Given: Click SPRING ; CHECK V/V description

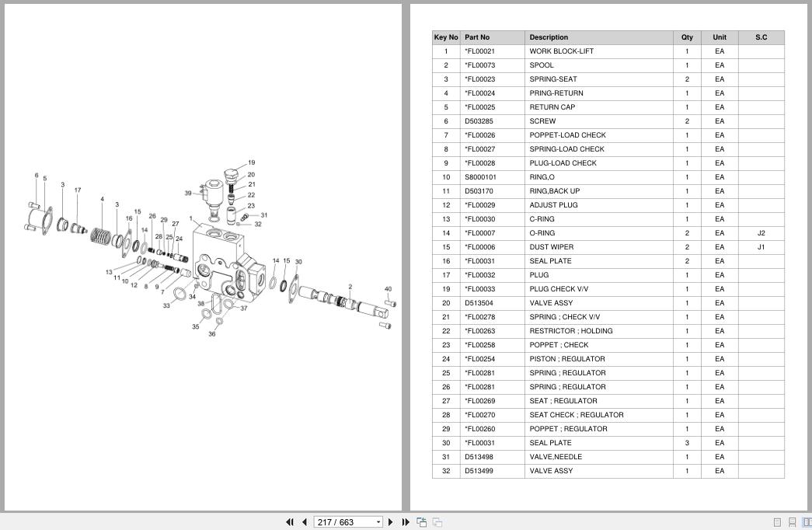Looking at the screenshot, I should point(564,317).
